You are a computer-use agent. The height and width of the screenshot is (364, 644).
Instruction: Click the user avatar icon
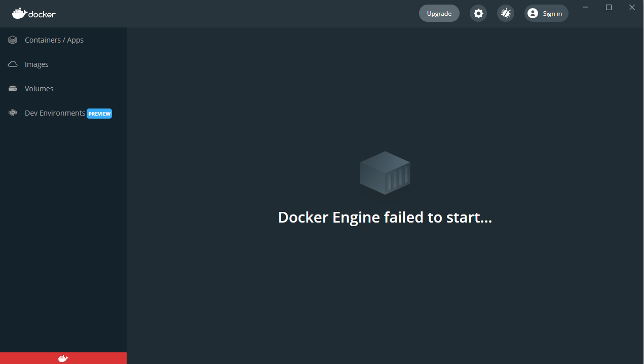coord(533,13)
